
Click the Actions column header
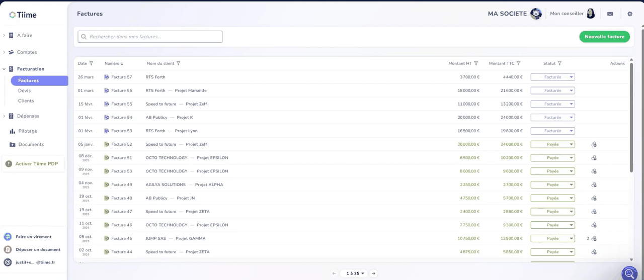(x=617, y=63)
